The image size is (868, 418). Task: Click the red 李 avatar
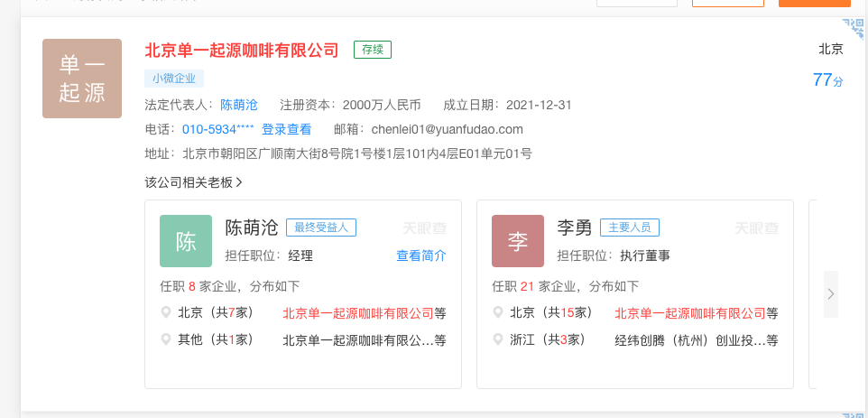pyautogui.click(x=518, y=241)
